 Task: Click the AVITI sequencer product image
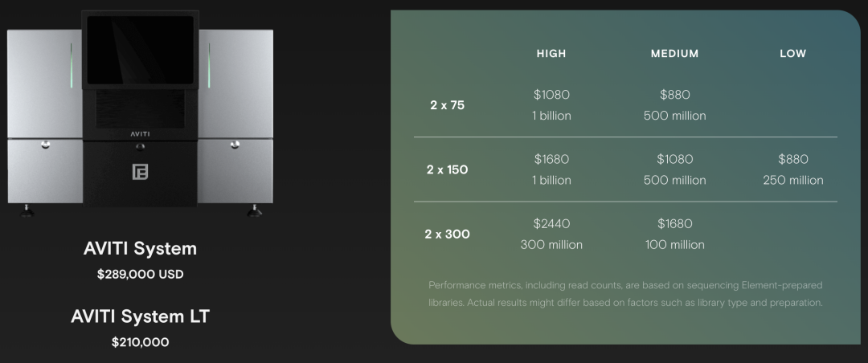(140, 113)
